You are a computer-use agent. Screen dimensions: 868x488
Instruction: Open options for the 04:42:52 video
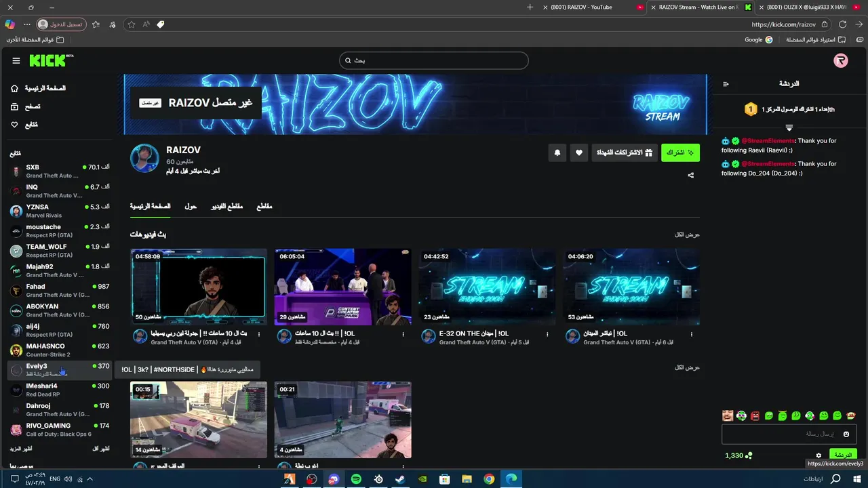point(547,334)
